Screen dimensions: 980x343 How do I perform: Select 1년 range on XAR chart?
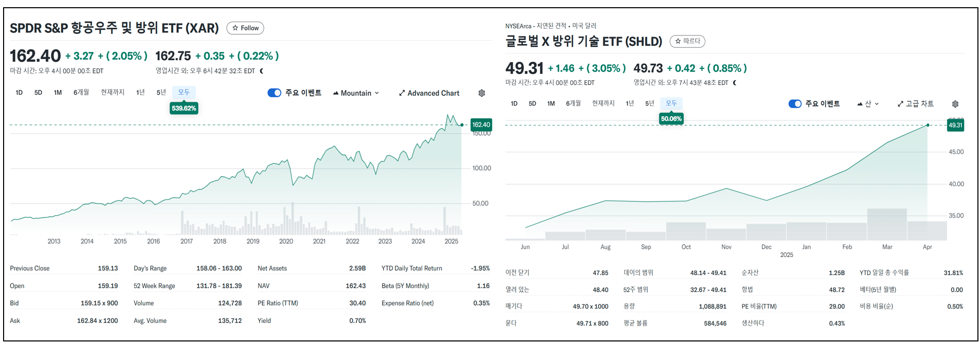pyautogui.click(x=140, y=93)
